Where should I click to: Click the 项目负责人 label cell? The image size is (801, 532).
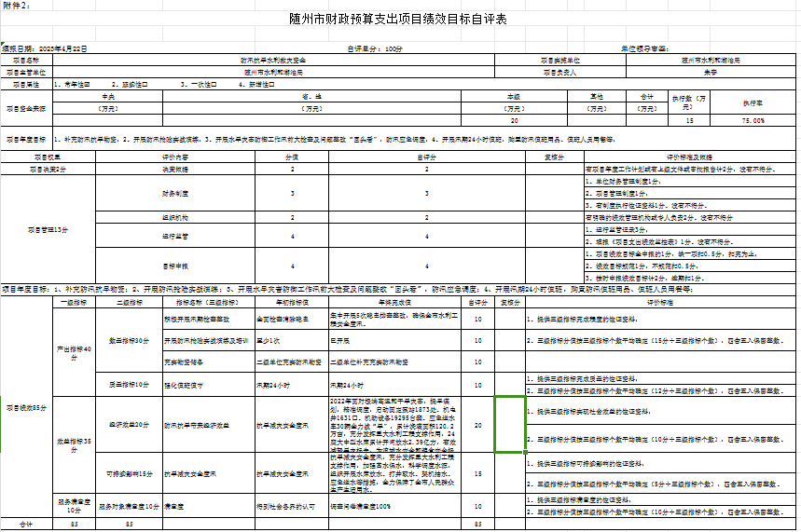pos(560,73)
